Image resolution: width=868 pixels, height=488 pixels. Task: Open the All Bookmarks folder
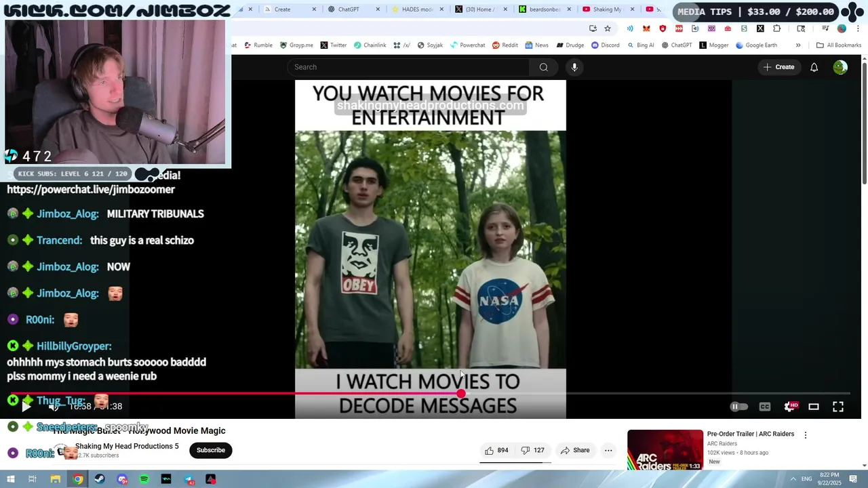pyautogui.click(x=839, y=45)
